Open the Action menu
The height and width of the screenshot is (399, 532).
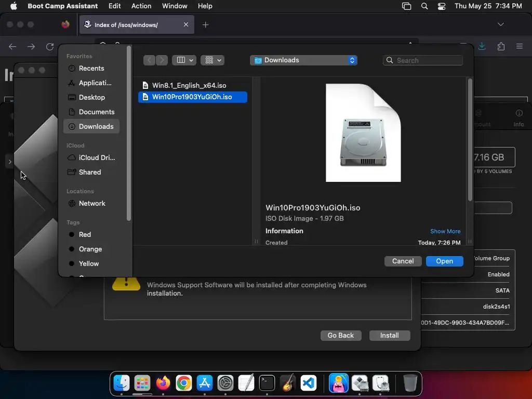coord(141,6)
